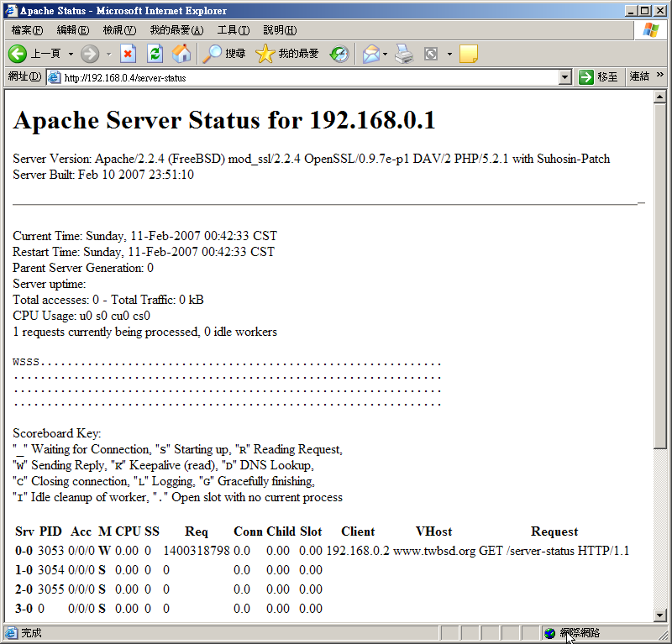
Task: Click 'Parent Server Generation: 0' text
Action: click(83, 268)
